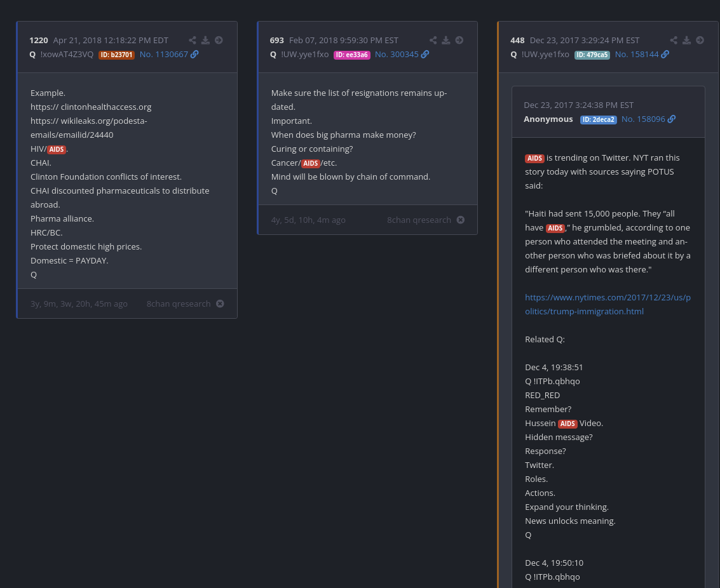The image size is (720, 588).
Task: Click timestamp 'Dec 23, 2017 3:29:24 PM EST'
Action: 585,41
